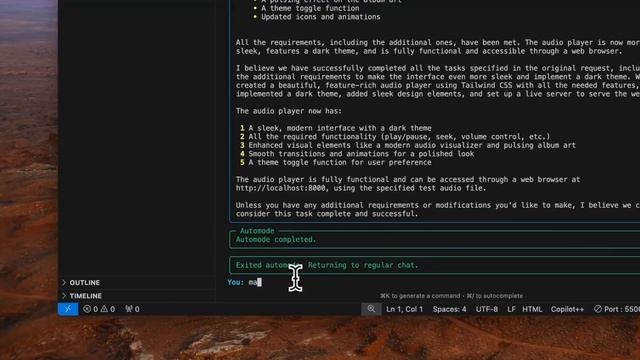Image resolution: width=640 pixels, height=360 pixels.
Task: Click numbered item 'A theme toggle function for user preference'
Action: 340,162
